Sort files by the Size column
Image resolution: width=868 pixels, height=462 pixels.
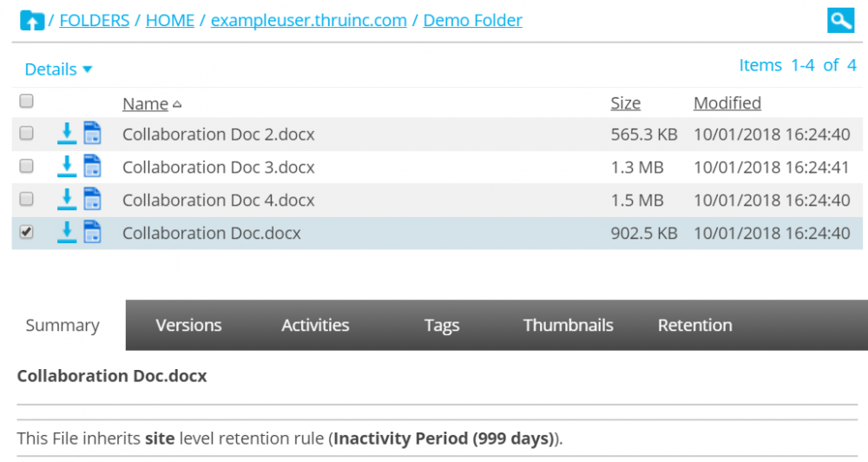(x=625, y=103)
